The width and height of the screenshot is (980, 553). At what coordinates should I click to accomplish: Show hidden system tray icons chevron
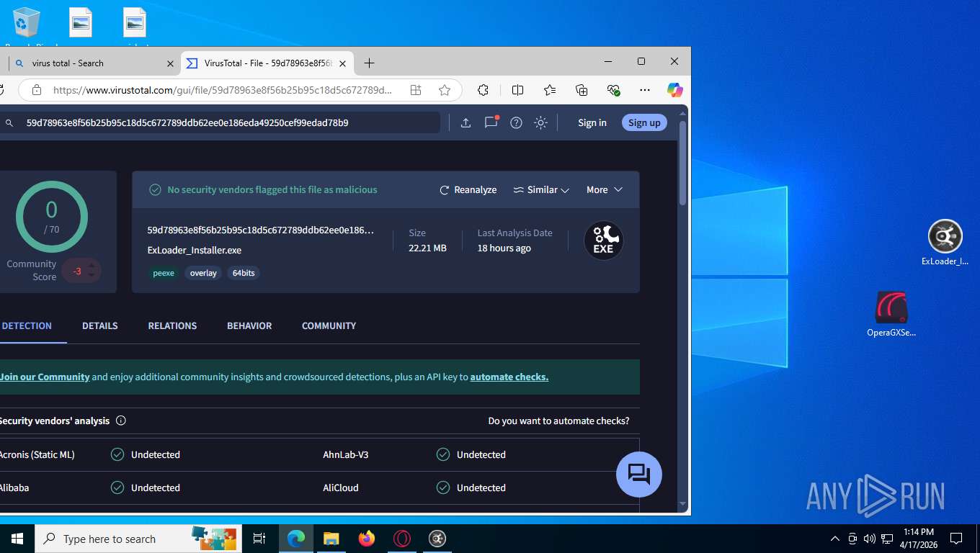coord(835,539)
